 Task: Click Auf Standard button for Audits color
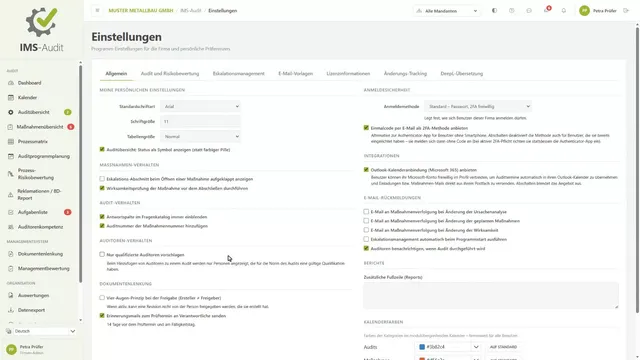point(503,347)
